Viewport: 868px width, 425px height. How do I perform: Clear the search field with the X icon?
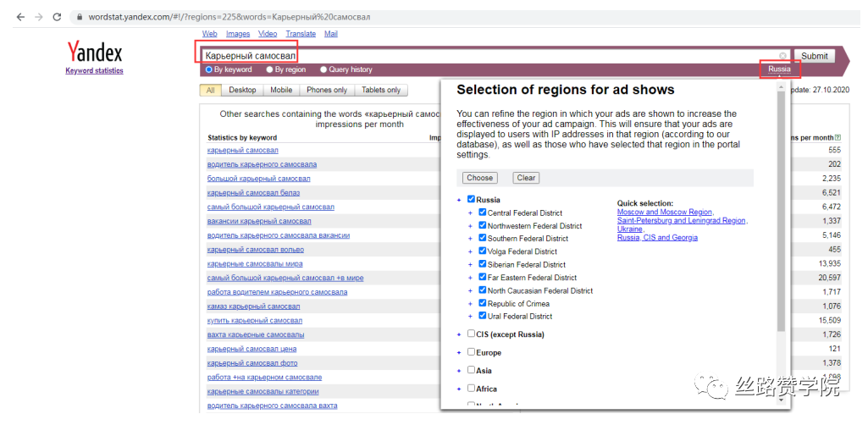coord(782,56)
